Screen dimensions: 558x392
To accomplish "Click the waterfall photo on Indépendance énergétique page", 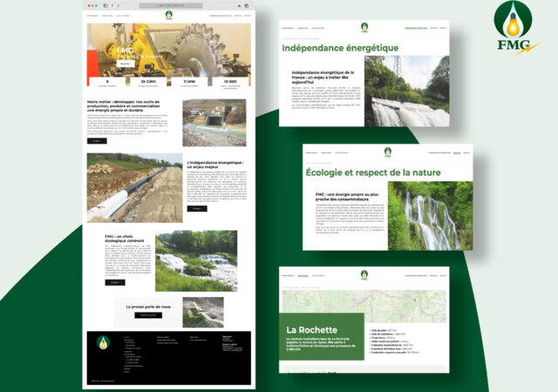I will pos(407,91).
